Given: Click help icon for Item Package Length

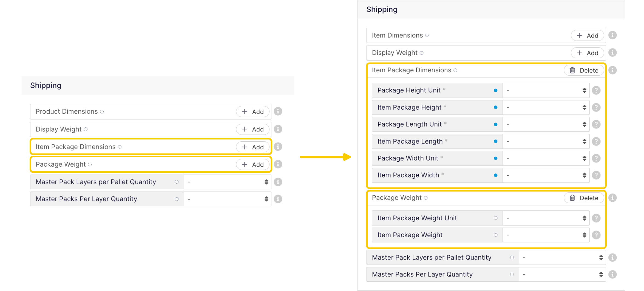Looking at the screenshot, I should [596, 141].
